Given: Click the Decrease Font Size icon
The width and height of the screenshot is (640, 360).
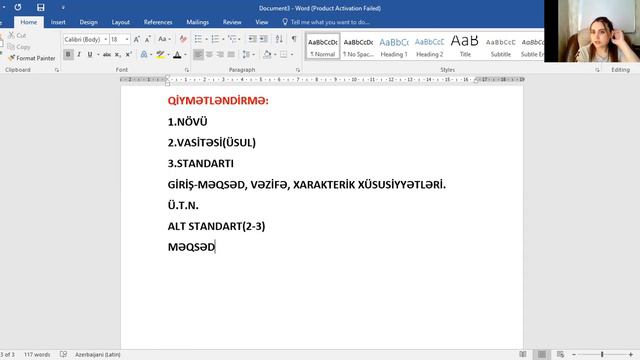Looking at the screenshot, I should 148,39.
